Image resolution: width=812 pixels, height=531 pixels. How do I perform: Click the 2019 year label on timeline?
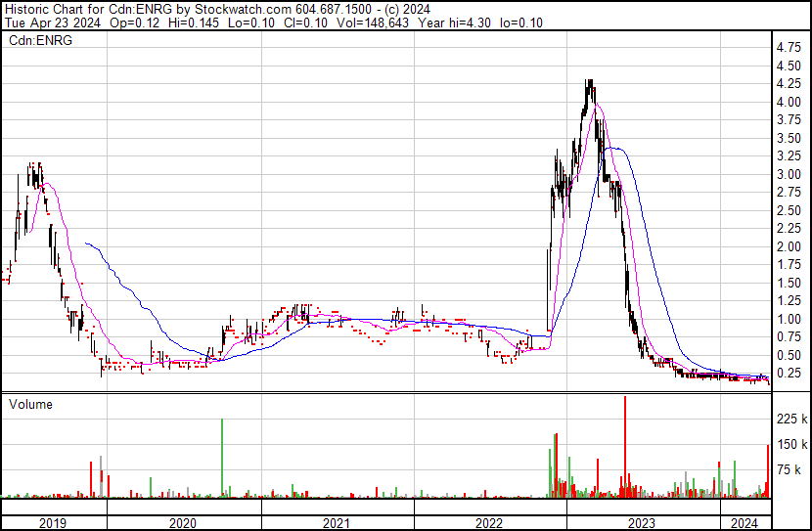pos(52,523)
